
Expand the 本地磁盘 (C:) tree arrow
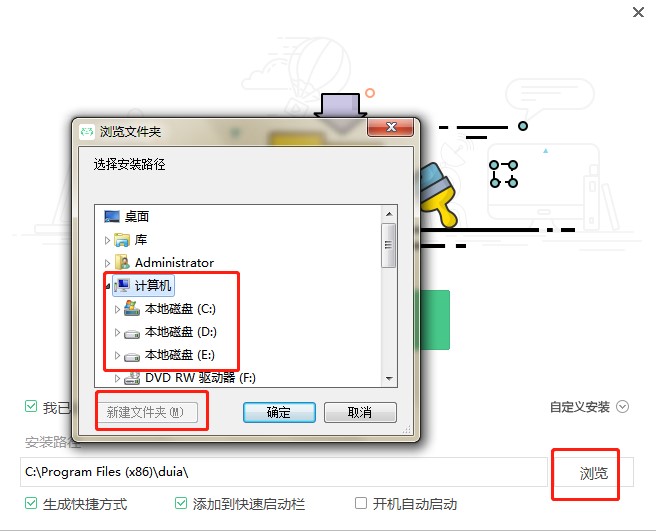pyautogui.click(x=117, y=309)
